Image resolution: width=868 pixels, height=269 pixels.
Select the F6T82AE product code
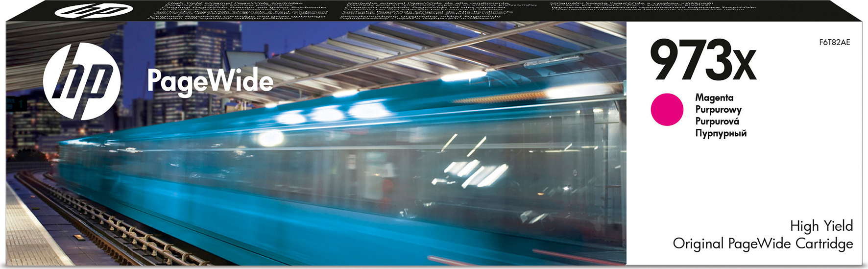pyautogui.click(x=834, y=43)
